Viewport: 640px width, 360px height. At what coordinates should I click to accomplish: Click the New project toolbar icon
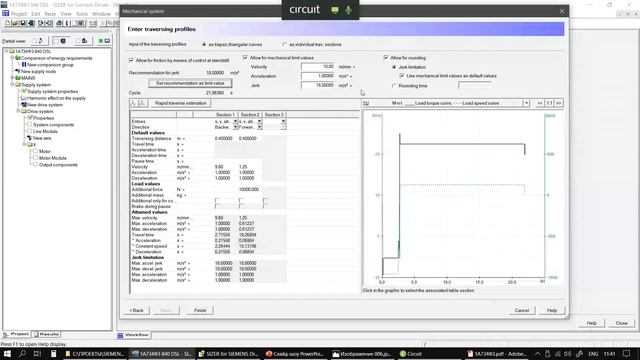pos(8,23)
